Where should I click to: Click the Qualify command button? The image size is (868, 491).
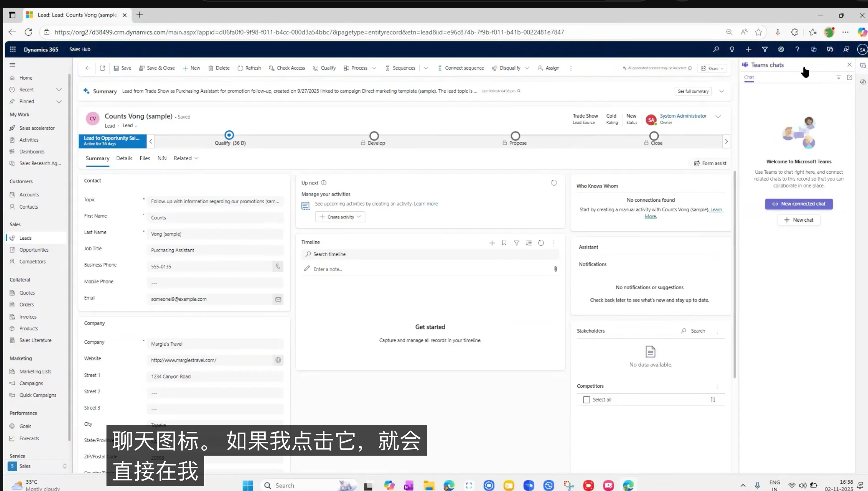(324, 68)
